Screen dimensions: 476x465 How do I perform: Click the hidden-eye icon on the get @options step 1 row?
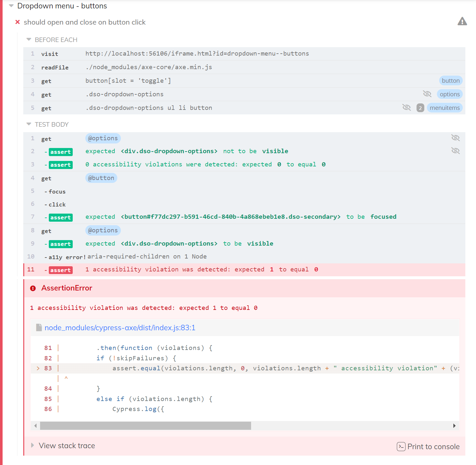click(x=456, y=138)
